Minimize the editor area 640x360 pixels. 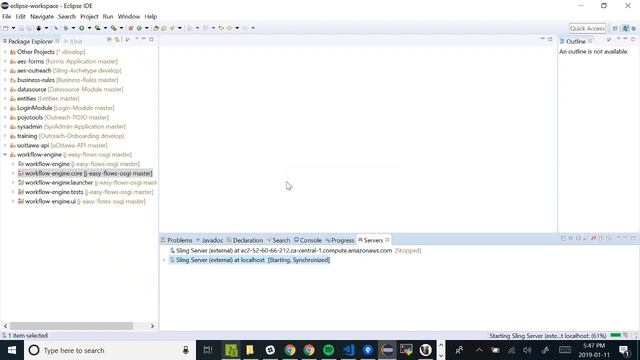pyautogui.click(x=542, y=39)
